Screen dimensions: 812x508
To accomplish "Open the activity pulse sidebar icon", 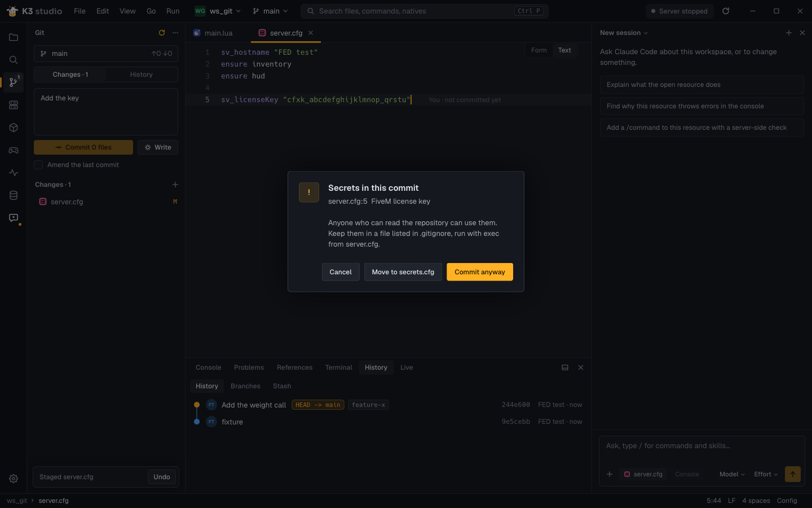I will point(14,173).
